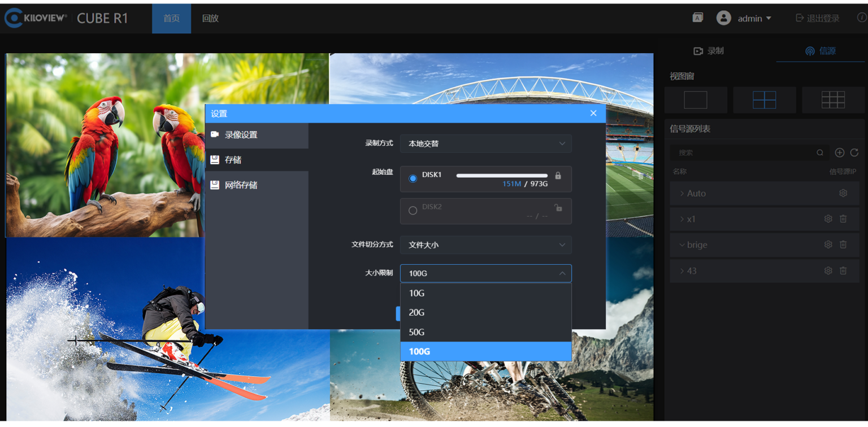Select the single-window view layout icon
868x427 pixels.
point(695,100)
